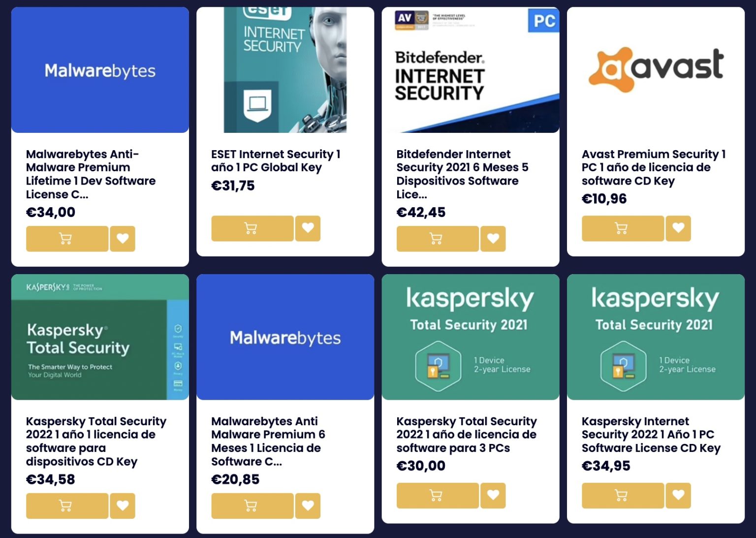Screen dimensions: 756x538
Task: Favorite the Malwarebytes Premium 6 Meses product
Action: (x=308, y=506)
